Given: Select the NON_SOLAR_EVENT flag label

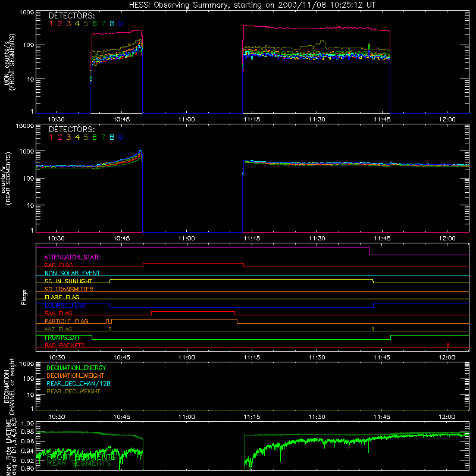Looking at the screenshot, I should (72, 273).
